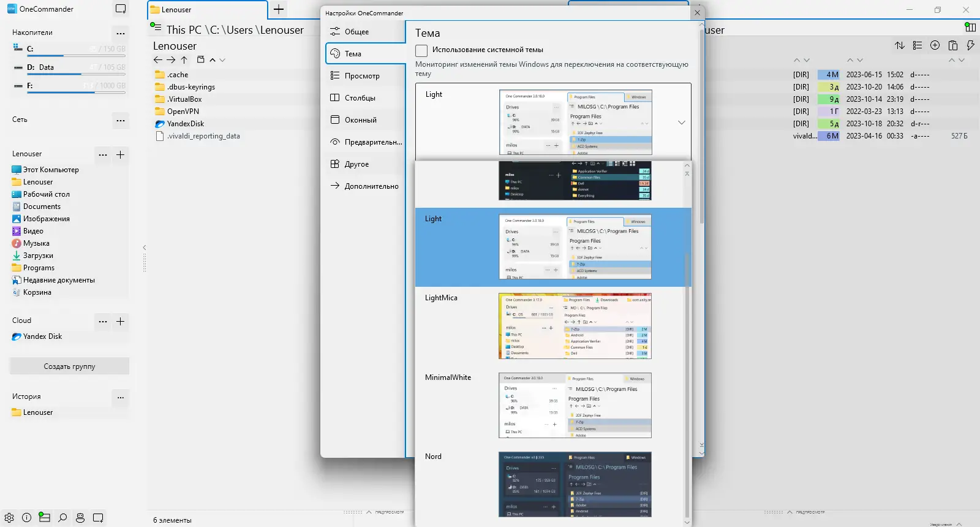Open the path menu icon before This PC
980x527 pixels.
pyautogui.click(x=156, y=27)
